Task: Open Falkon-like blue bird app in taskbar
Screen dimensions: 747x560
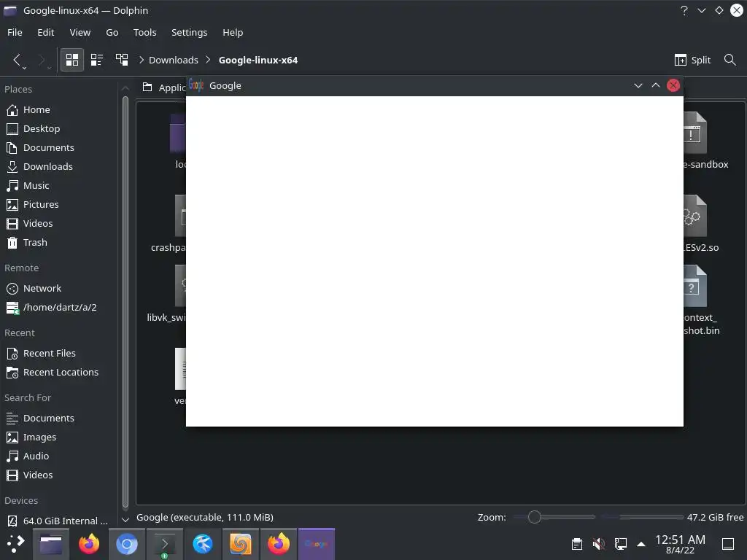Action: click(x=203, y=544)
